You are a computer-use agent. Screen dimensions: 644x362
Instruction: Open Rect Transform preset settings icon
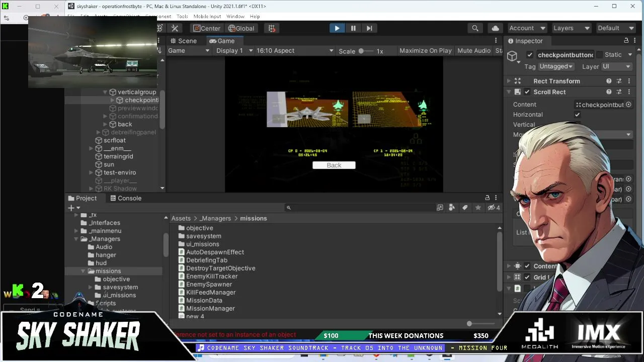point(619,81)
